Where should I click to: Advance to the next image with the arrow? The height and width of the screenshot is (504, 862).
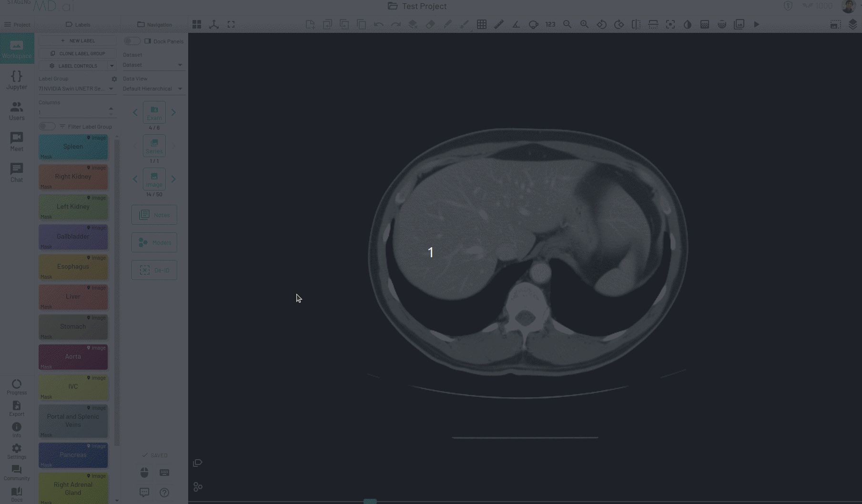tap(173, 179)
